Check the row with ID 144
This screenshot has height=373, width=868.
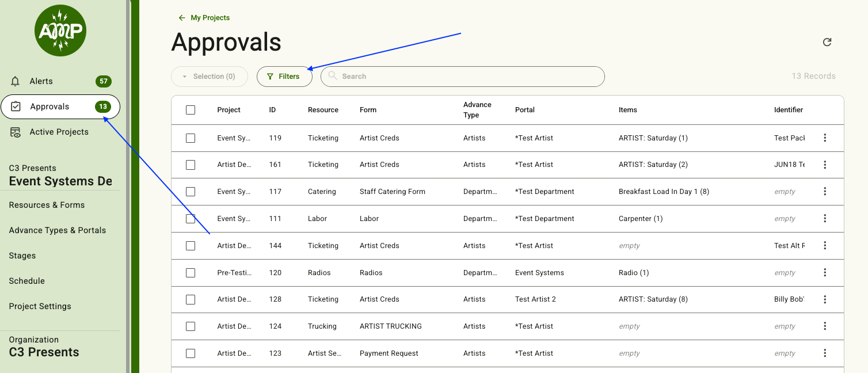click(191, 246)
